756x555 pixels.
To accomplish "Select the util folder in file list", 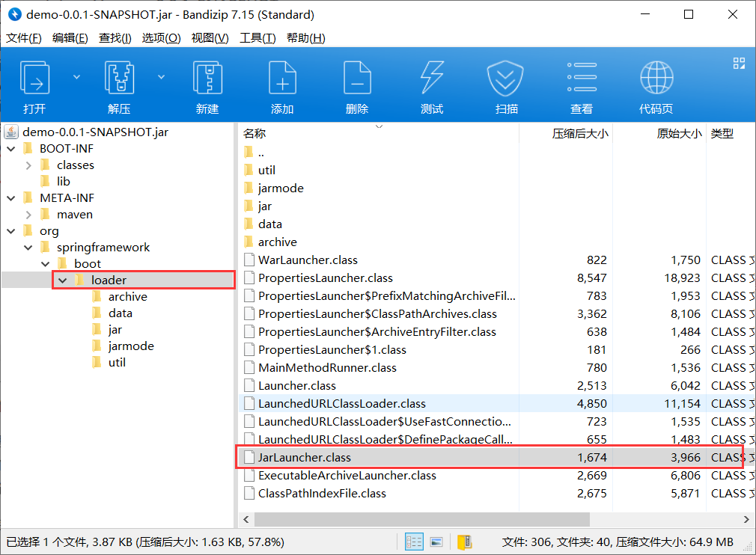I will pos(266,170).
